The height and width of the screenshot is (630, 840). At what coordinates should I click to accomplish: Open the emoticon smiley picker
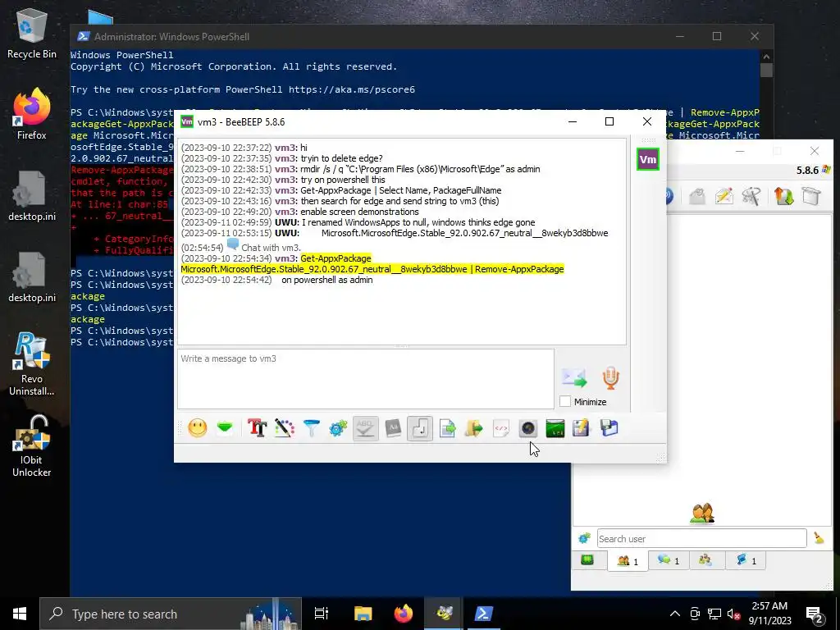pos(198,428)
